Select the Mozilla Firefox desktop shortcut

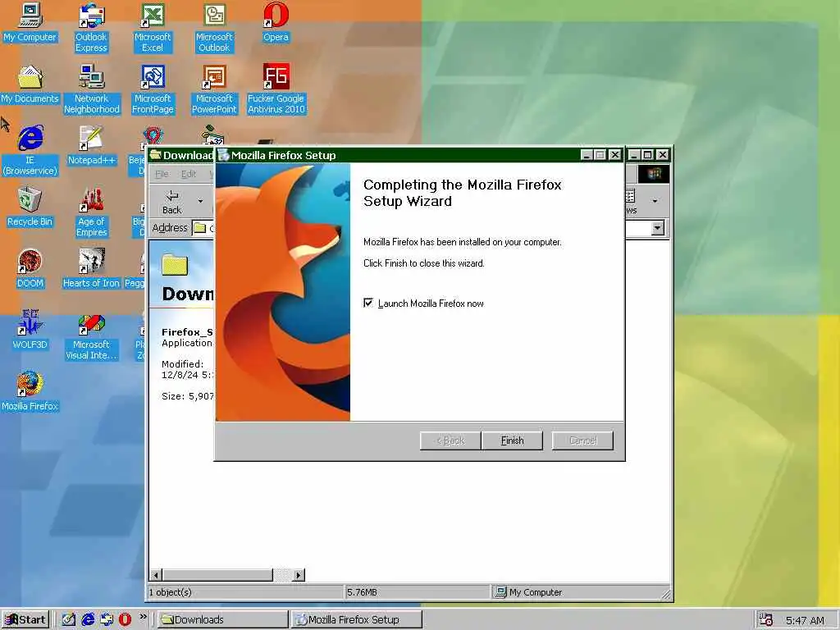coord(30,392)
